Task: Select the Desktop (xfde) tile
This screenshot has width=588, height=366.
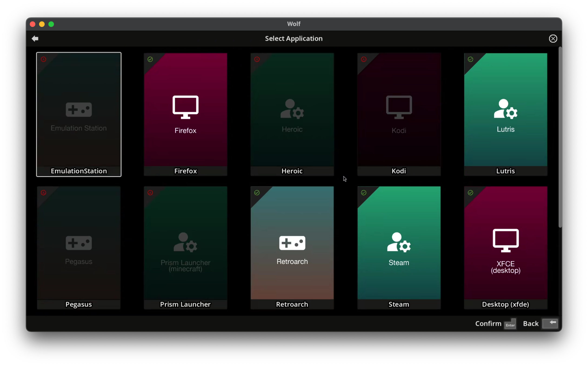Action: 506,247
